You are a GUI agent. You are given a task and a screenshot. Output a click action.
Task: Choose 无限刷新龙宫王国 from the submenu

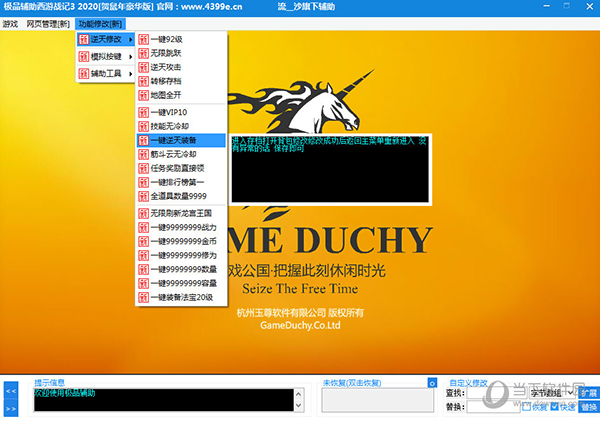[181, 213]
